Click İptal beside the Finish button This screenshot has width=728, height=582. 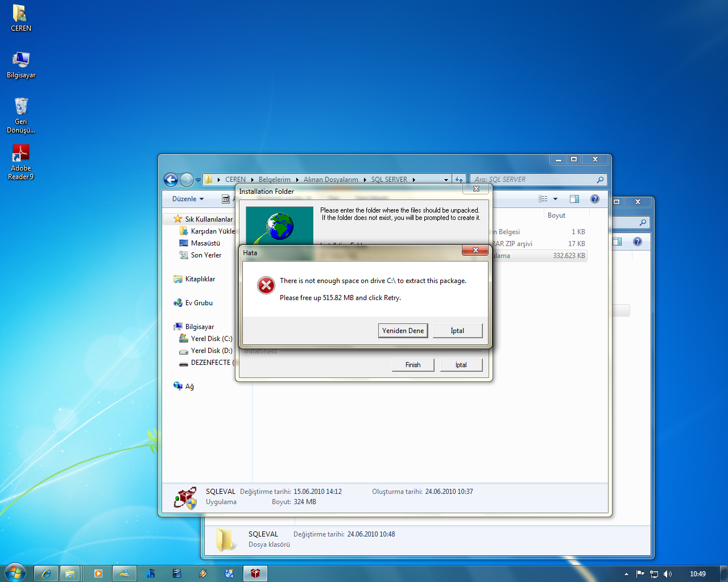coord(461,365)
